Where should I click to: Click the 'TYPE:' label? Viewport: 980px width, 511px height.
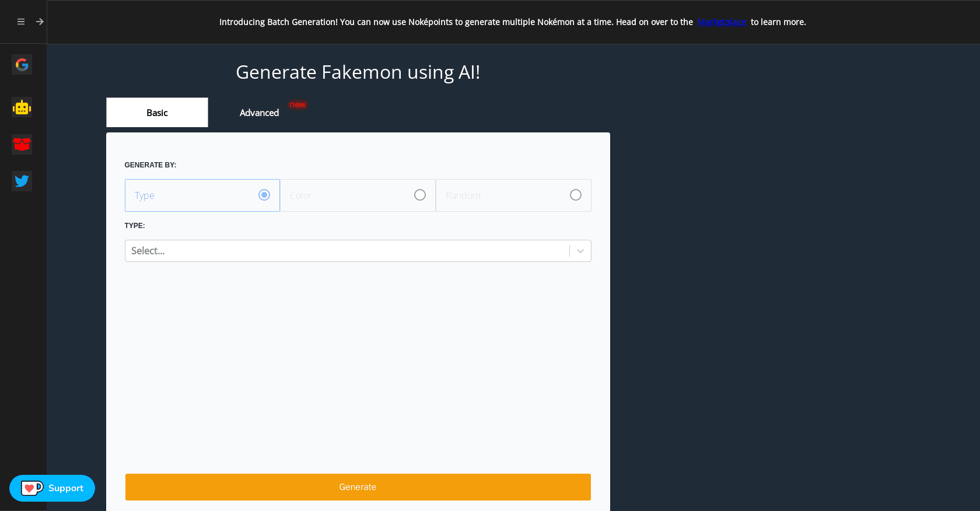pos(135,226)
